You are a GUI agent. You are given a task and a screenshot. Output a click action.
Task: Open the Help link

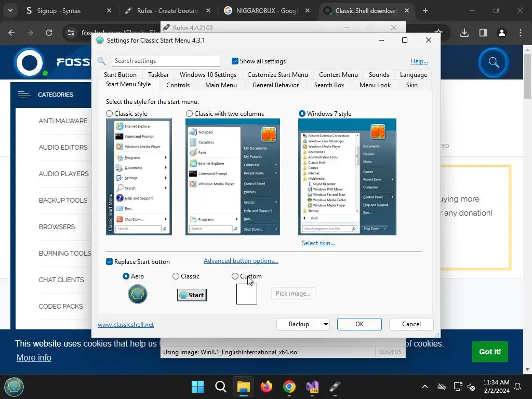419,61
